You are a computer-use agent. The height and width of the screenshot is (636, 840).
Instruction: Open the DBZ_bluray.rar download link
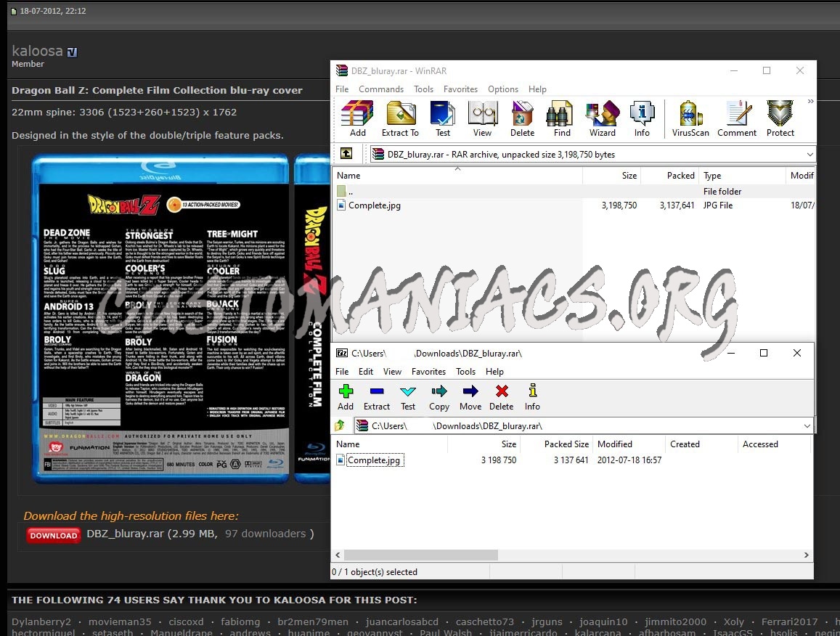pos(125,534)
